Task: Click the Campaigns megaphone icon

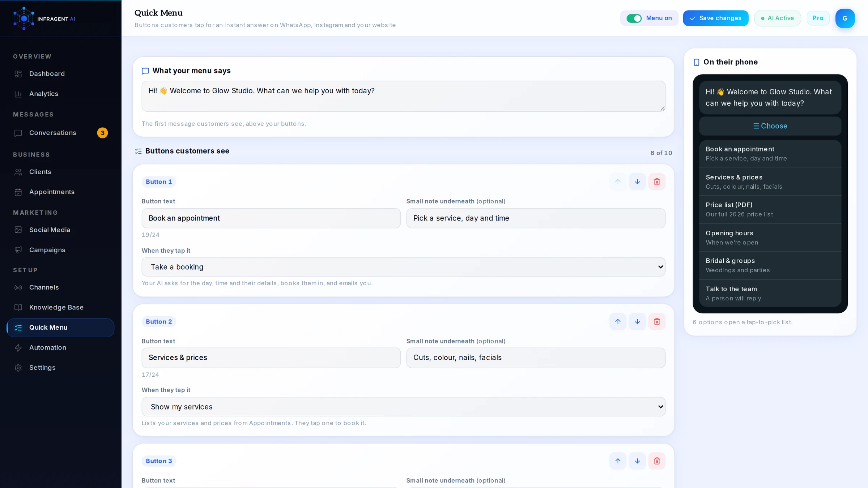Action: point(18,250)
